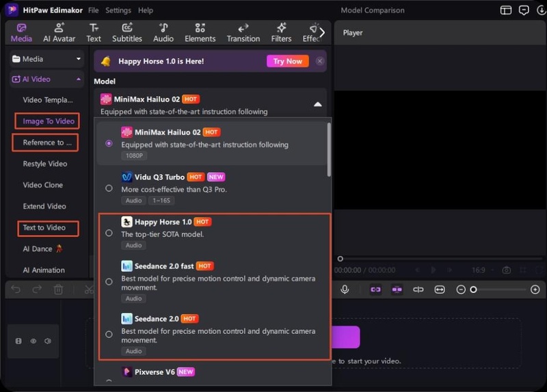Click the model list scrollbar
The width and height of the screenshot is (547, 392).
click(329, 150)
